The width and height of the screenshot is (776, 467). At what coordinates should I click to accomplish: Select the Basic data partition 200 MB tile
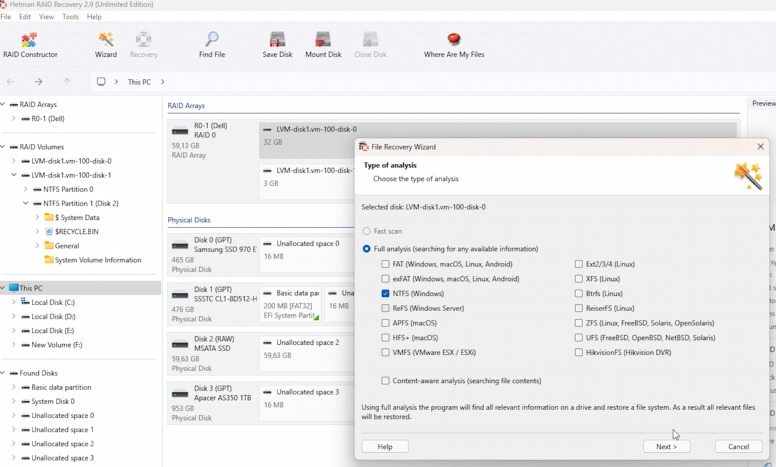291,304
